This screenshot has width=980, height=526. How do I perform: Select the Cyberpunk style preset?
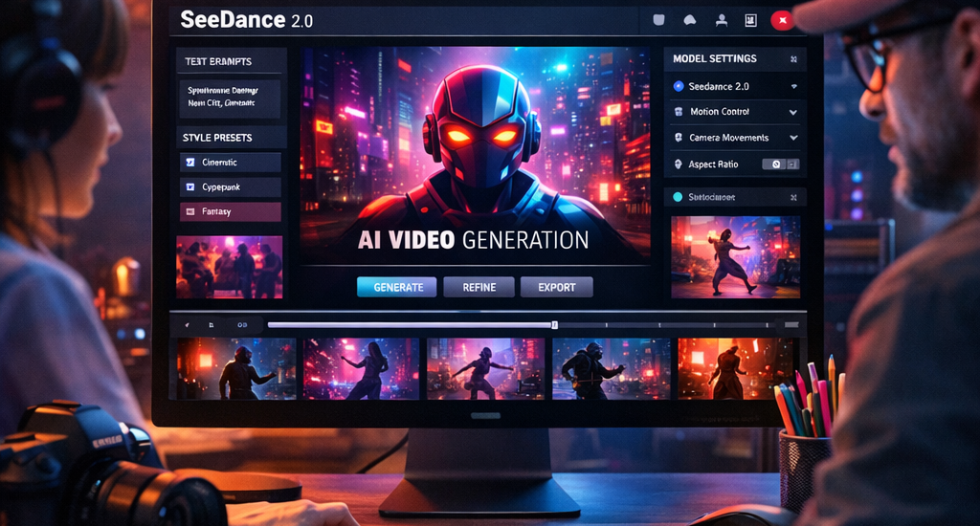[230, 186]
